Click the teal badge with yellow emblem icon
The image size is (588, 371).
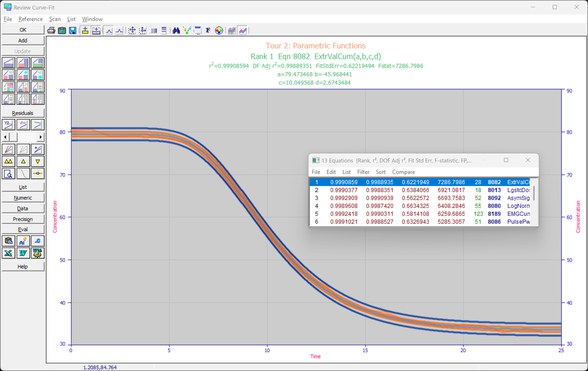(38, 253)
